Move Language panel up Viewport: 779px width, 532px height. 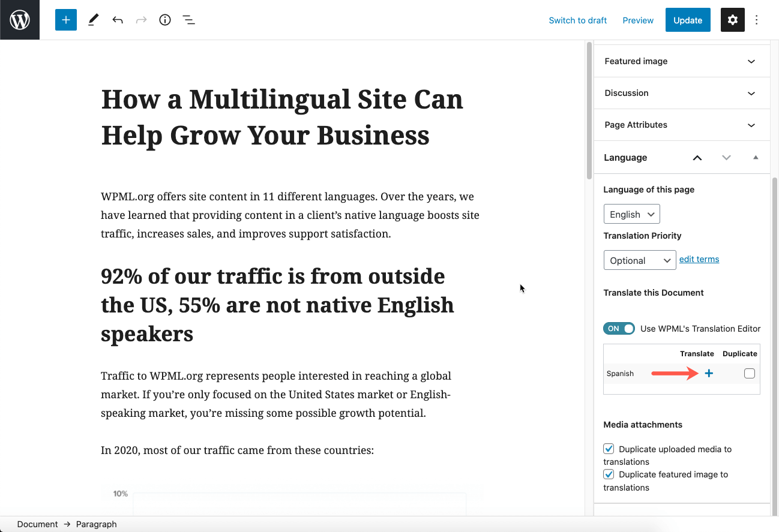tap(697, 158)
